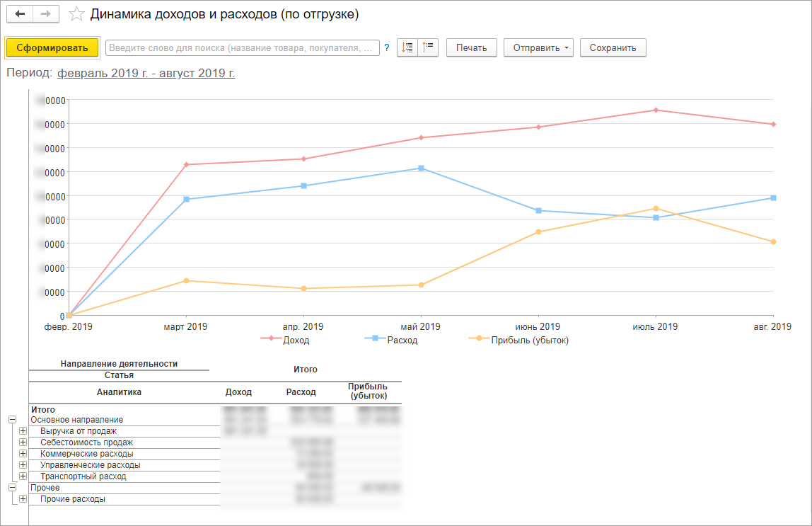Open the search help question mark
The image size is (812, 526).
pos(386,47)
